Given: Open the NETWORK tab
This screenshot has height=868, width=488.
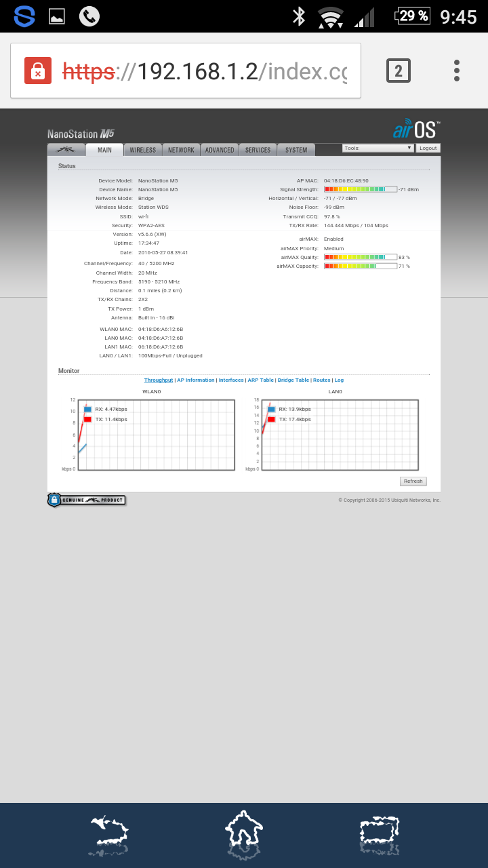Looking at the screenshot, I should point(181,150).
